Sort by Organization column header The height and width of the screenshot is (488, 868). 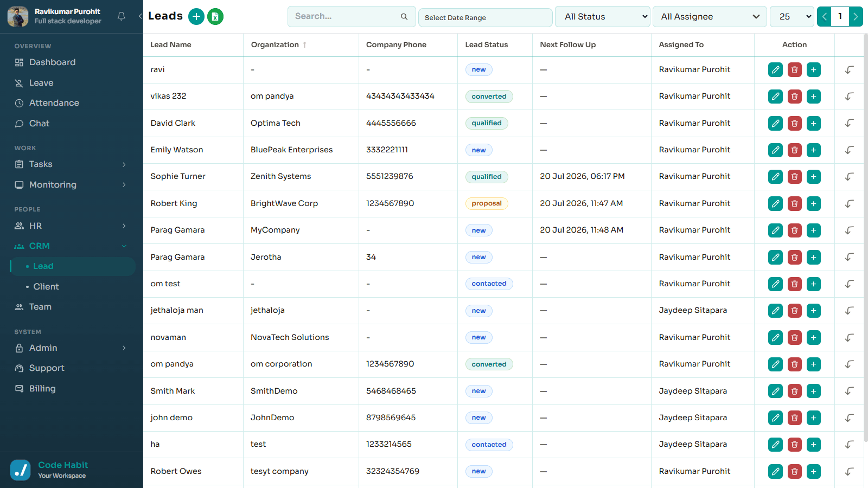point(279,45)
